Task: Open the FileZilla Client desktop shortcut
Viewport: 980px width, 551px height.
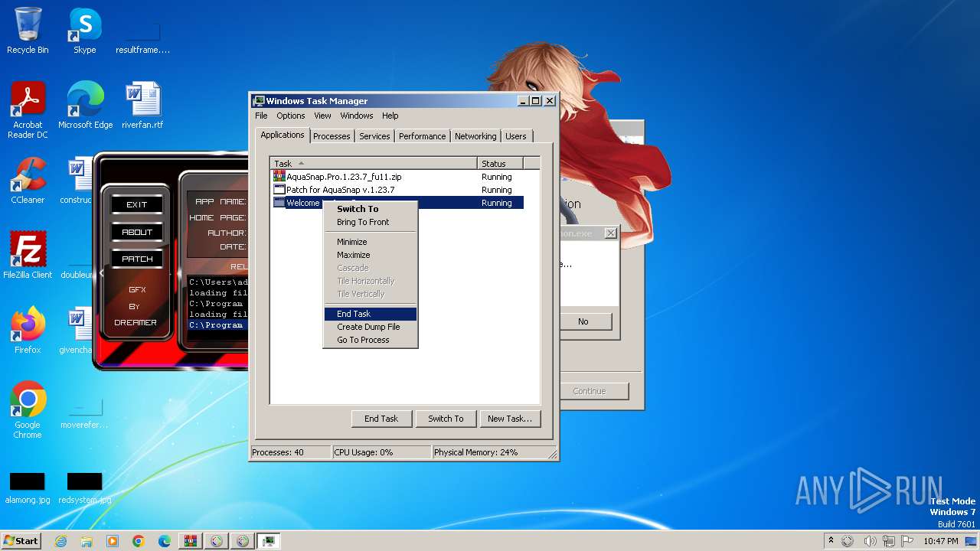Action: coord(28,256)
